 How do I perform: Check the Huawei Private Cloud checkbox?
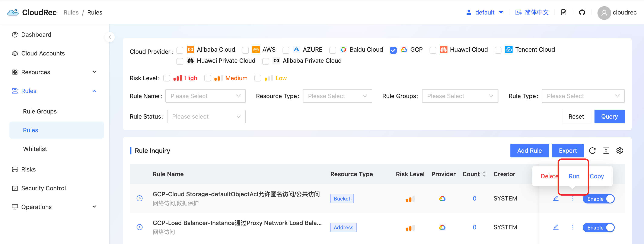[180, 61]
